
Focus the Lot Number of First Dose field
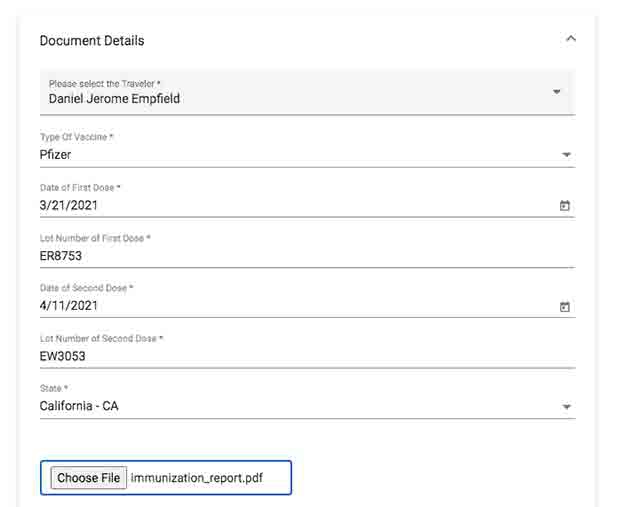click(300, 256)
